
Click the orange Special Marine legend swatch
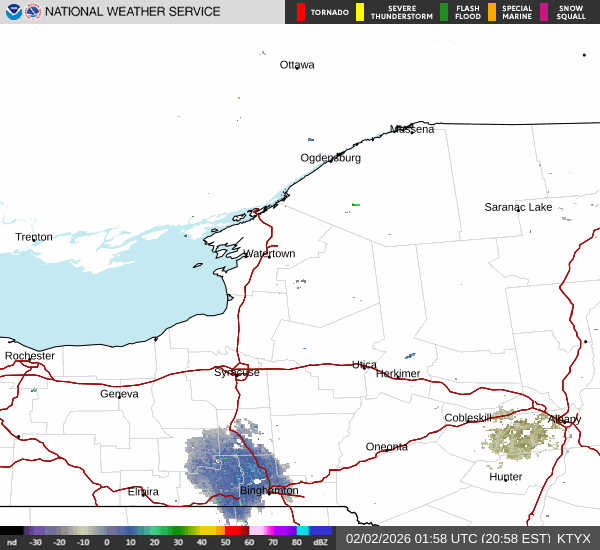point(492,12)
